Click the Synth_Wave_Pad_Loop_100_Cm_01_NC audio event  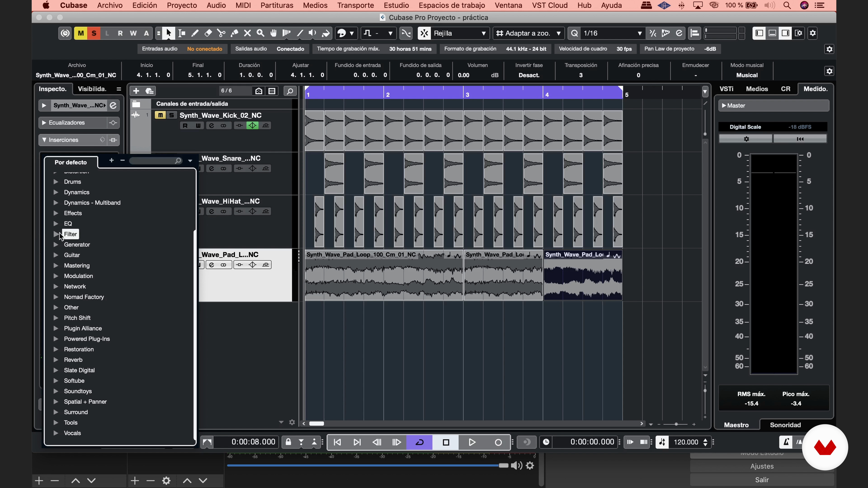(384, 275)
